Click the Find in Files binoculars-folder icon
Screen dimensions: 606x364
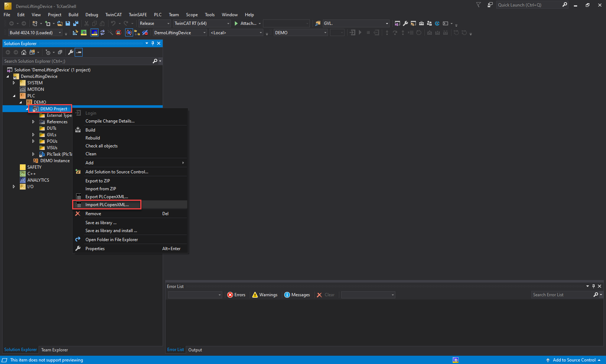pos(318,23)
